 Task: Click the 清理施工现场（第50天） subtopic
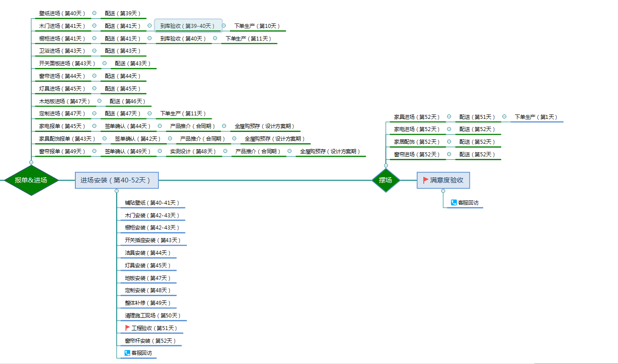click(x=152, y=315)
